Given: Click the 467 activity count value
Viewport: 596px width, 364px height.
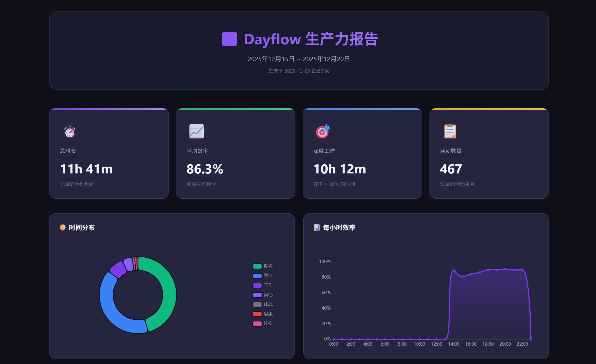Looking at the screenshot, I should [x=451, y=169].
